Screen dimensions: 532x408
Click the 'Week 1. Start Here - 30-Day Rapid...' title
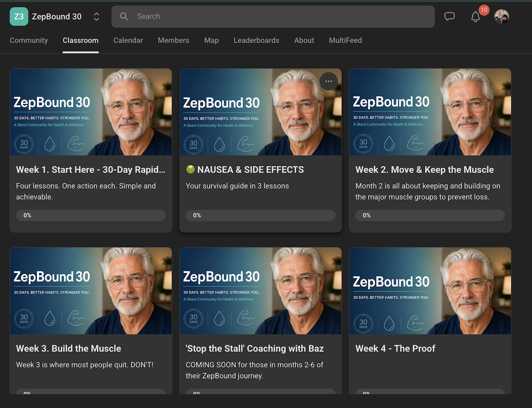point(91,170)
